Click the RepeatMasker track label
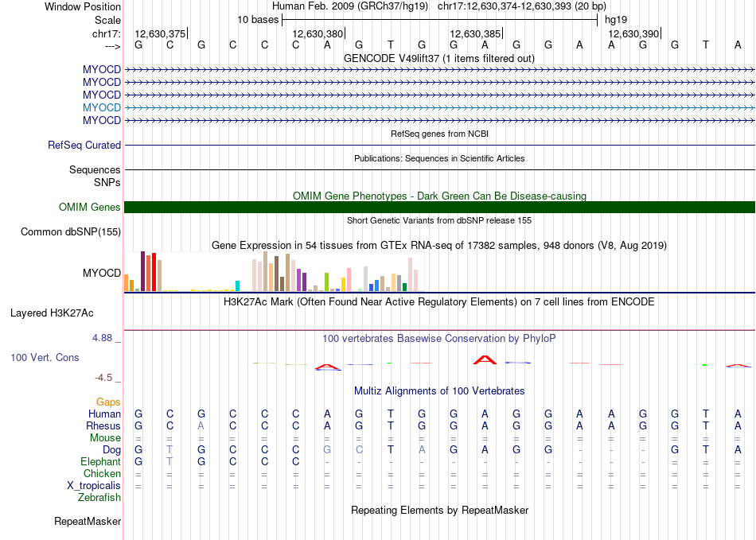756x540 pixels. [88, 522]
